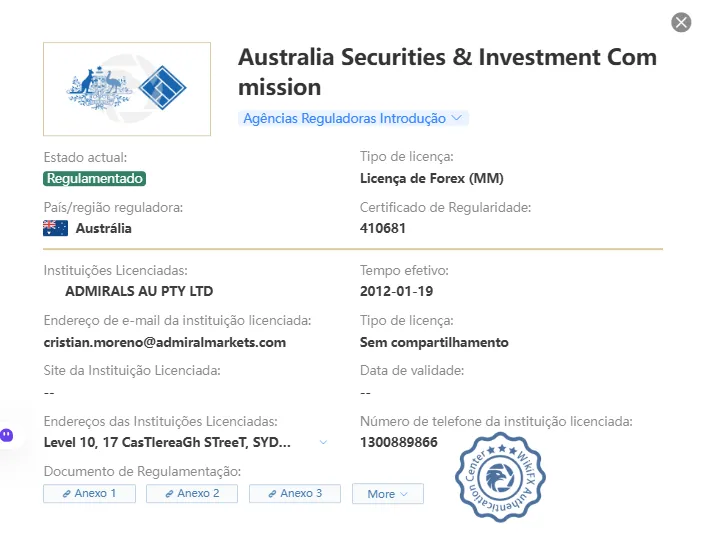Image resolution: width=703 pixels, height=558 pixels.
Task: Click the WikiFX Authentication Center stamp
Action: [500, 477]
